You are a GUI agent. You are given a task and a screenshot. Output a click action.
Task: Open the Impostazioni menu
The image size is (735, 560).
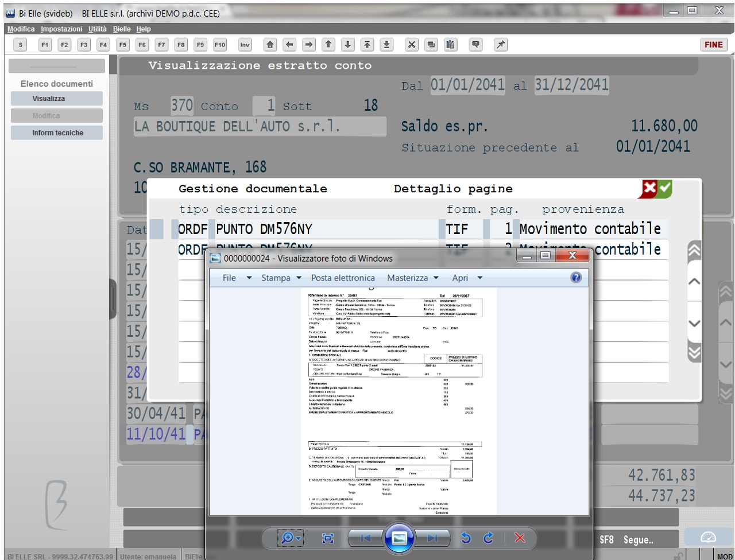(61, 29)
